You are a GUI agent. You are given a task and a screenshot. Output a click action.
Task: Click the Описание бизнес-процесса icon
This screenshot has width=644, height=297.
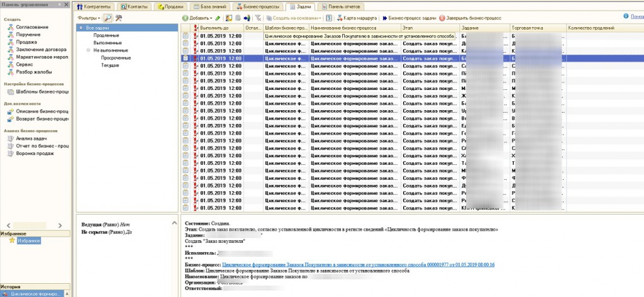point(11,111)
